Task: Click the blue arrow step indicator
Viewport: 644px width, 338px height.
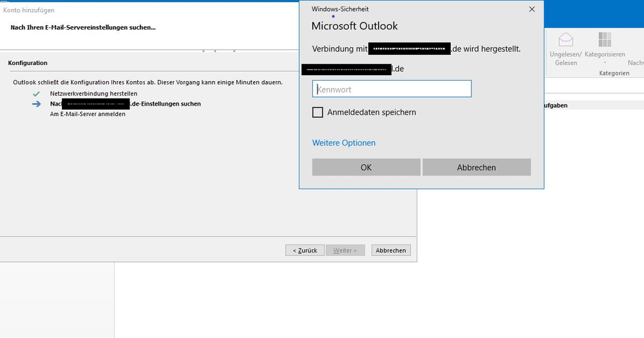Action: [36, 104]
